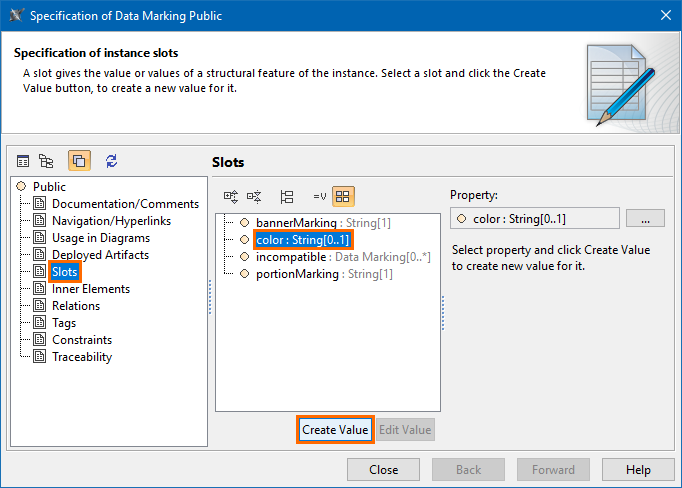The image size is (682, 488).
Task: Click the Back button
Action: click(x=468, y=470)
